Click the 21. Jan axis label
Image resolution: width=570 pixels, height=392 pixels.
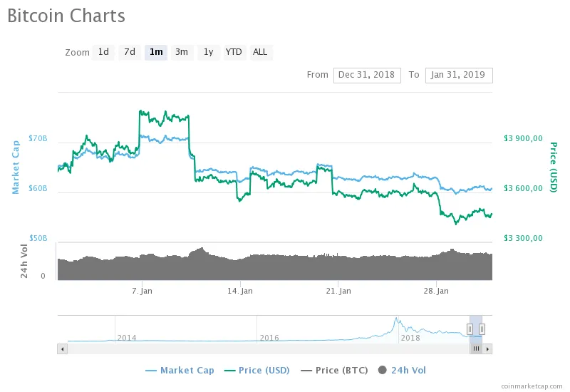point(338,291)
